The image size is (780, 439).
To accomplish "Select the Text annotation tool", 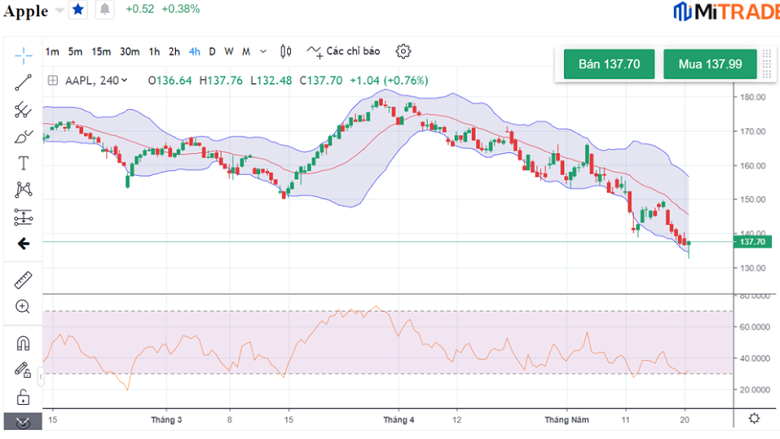I will click(23, 163).
